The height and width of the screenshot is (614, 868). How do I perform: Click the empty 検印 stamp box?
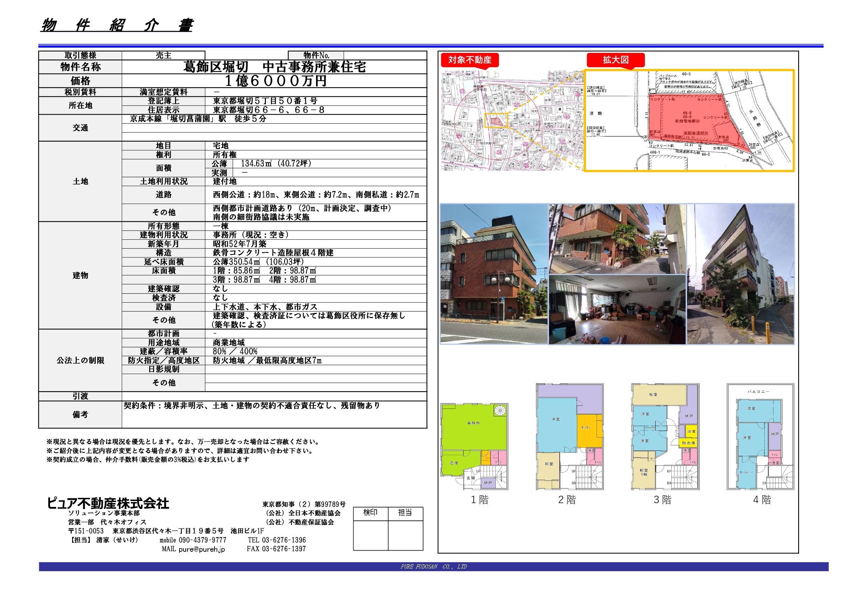pos(371,535)
